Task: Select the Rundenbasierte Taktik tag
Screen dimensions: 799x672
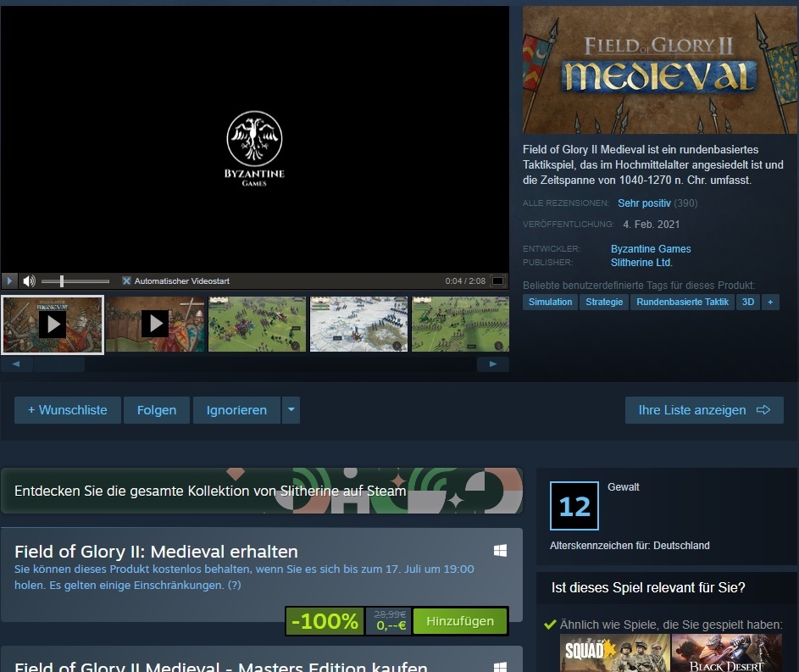Action: pos(682,302)
